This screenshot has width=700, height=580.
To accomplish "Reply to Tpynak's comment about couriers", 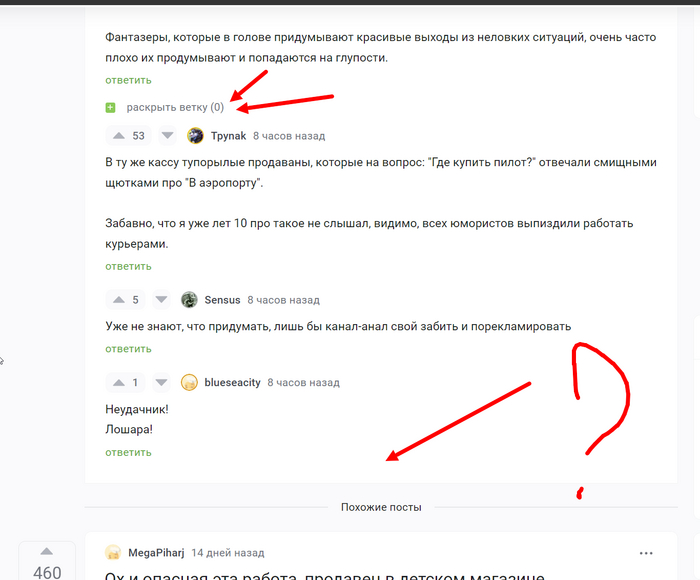I will coord(129,267).
